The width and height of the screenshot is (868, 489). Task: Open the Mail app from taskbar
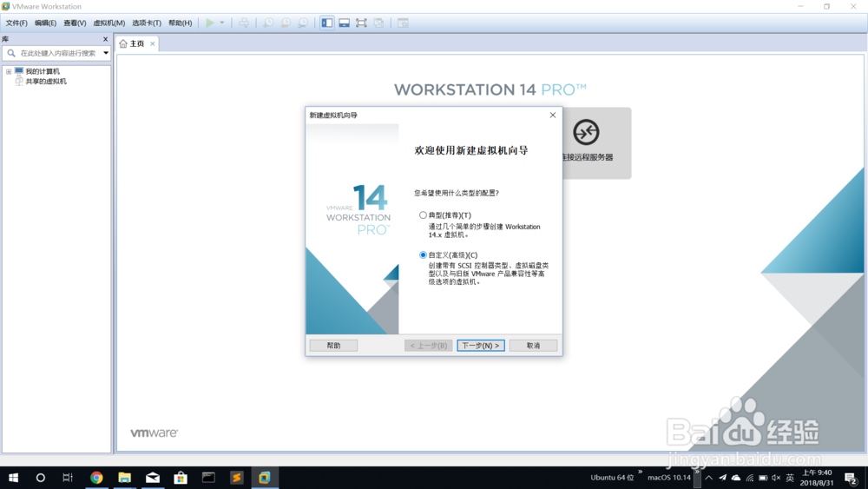click(152, 478)
